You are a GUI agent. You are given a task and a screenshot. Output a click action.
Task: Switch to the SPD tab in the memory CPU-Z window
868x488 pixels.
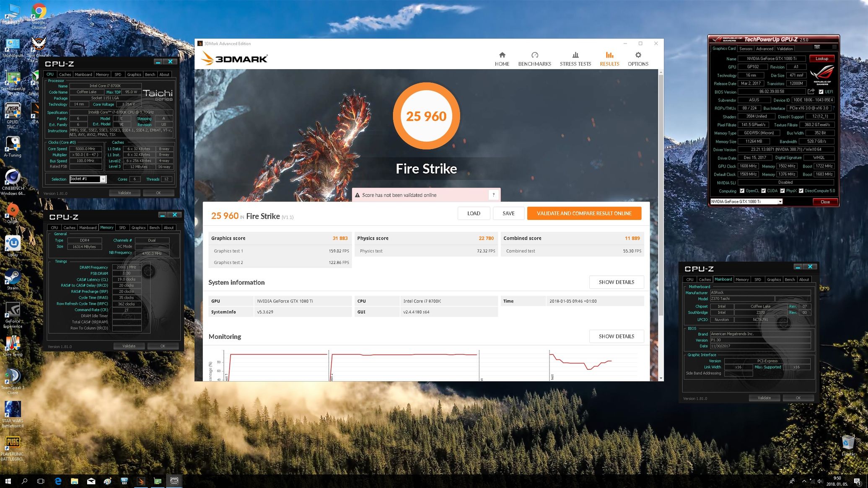click(122, 228)
